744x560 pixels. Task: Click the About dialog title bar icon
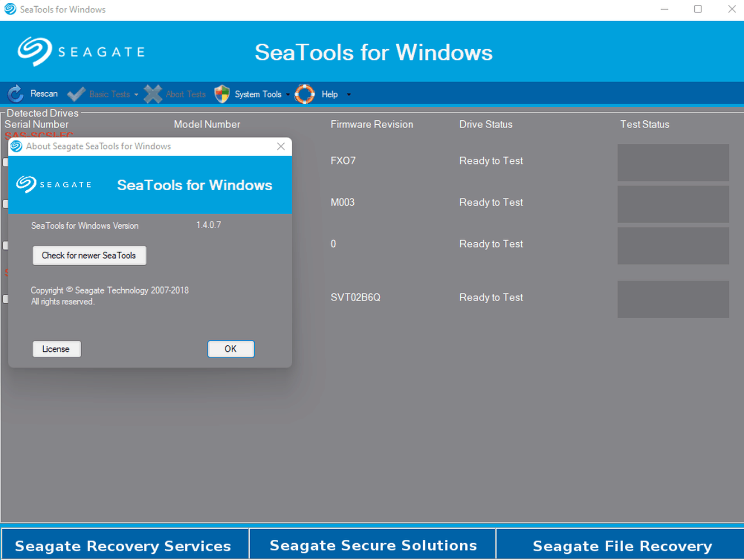click(x=17, y=146)
